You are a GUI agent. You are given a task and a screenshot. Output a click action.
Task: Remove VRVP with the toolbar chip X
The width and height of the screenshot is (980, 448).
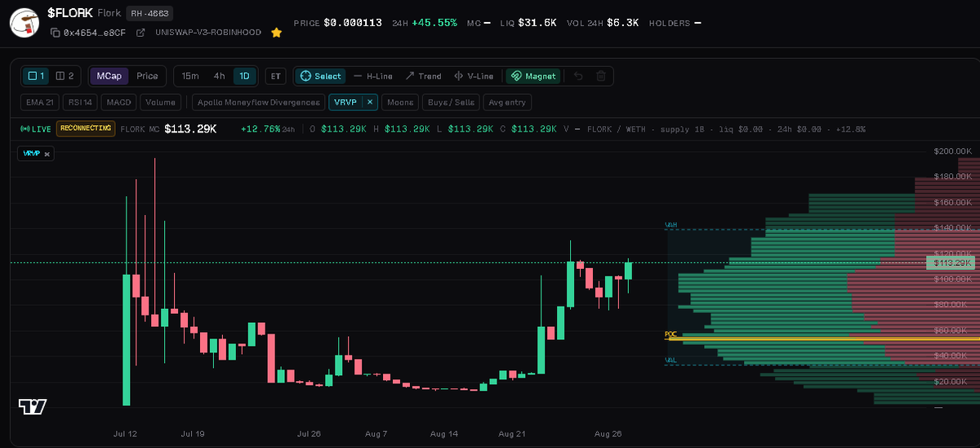369,102
